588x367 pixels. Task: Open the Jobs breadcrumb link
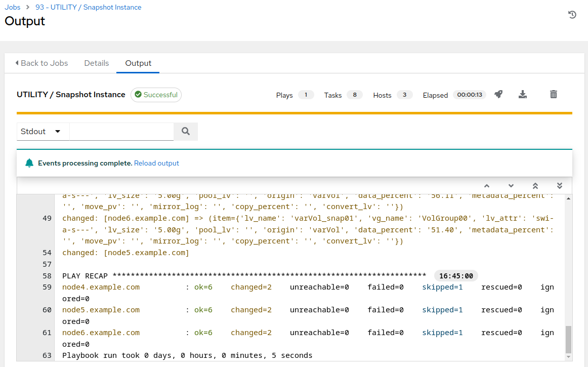pyautogui.click(x=12, y=7)
